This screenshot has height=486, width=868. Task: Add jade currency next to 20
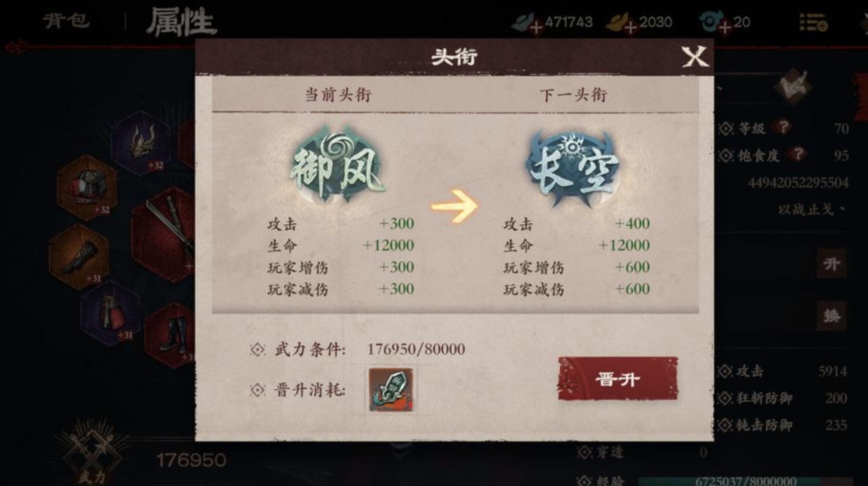724,27
